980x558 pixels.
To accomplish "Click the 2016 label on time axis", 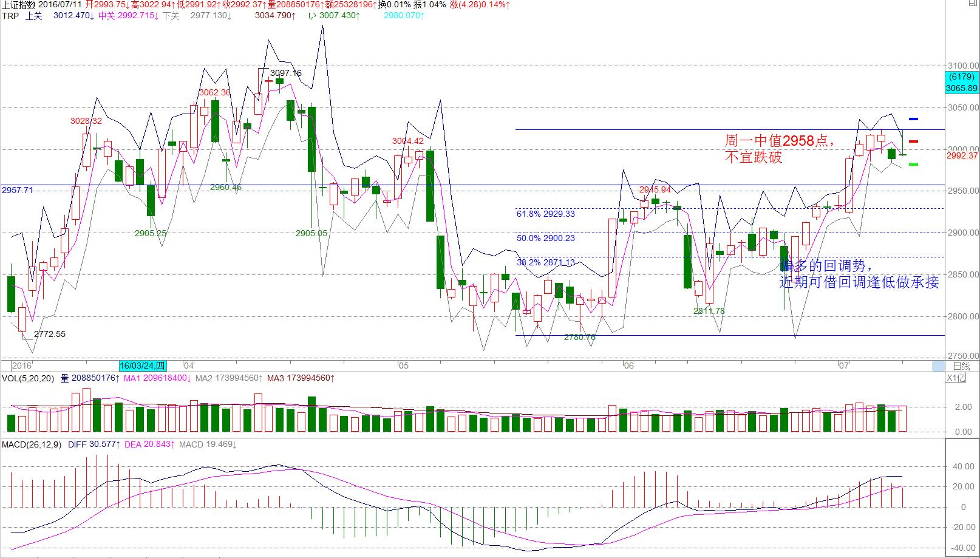I will [22, 366].
